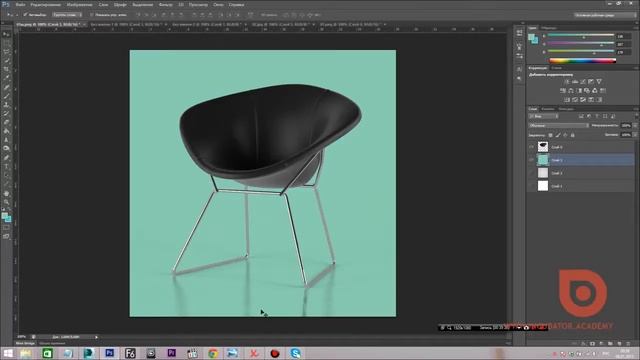Screen dimensions: 640x360
Task: Open the layer opacity slider arrow
Action: click(x=635, y=126)
